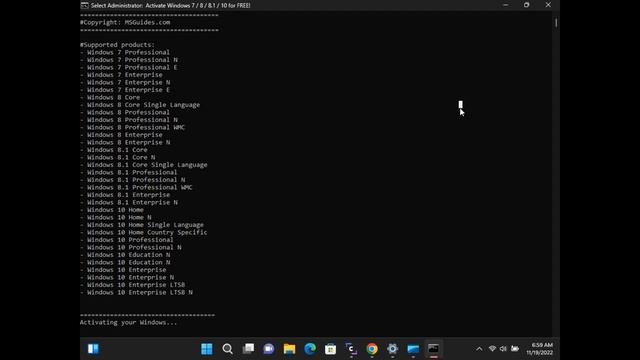640x360 pixels.
Task: Click the 'Windows 8 Enterprise N' line
Action: [125, 142]
